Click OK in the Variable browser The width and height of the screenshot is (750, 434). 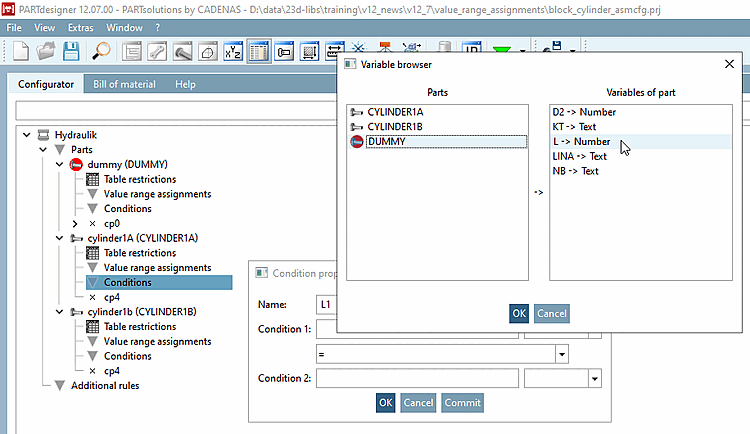[x=519, y=313]
